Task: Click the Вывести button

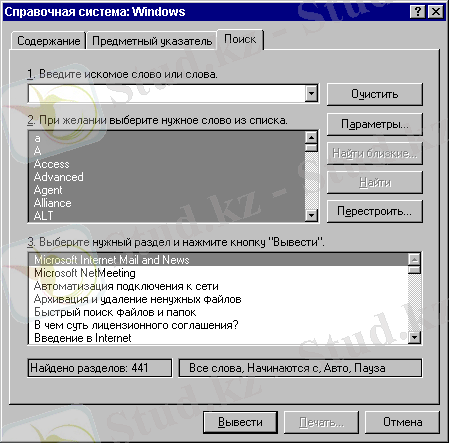Action: tap(240, 422)
